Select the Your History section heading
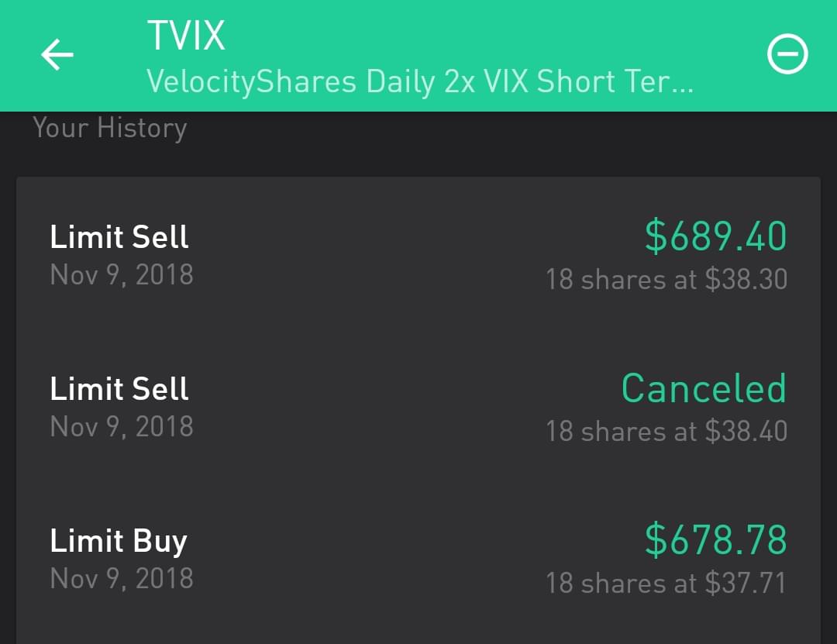Image resolution: width=837 pixels, height=644 pixels. pyautogui.click(x=110, y=128)
